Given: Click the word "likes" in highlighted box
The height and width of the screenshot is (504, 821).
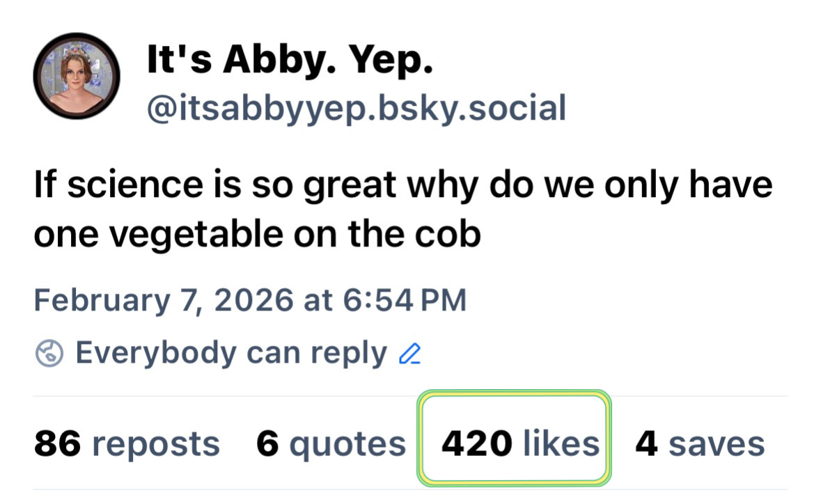Looking at the screenshot, I should point(561,443).
